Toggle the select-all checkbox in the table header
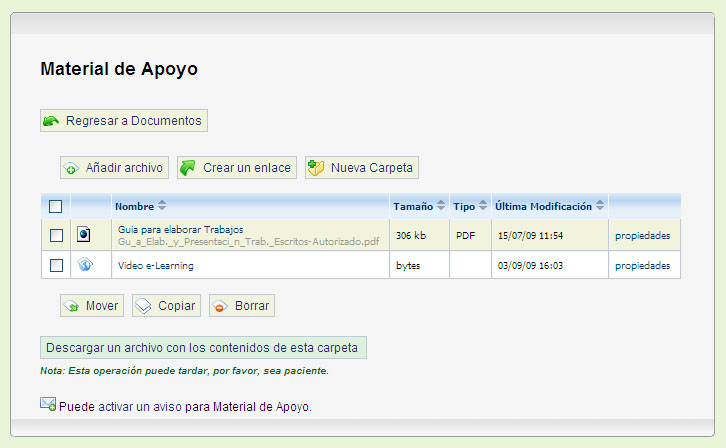This screenshot has height=448, width=726. pyautogui.click(x=56, y=206)
